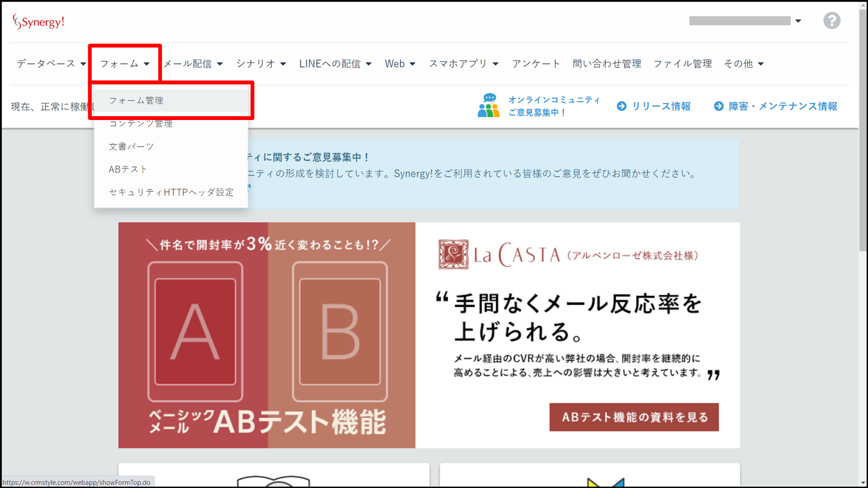This screenshot has height=488, width=868.
Task: Click the online community people icon
Action: pyautogui.click(x=488, y=106)
